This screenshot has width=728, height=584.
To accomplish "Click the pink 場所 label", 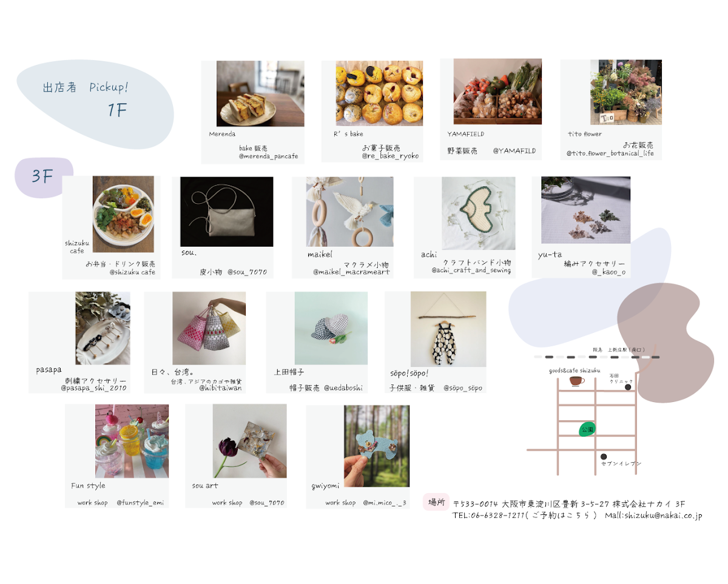I will [x=436, y=502].
